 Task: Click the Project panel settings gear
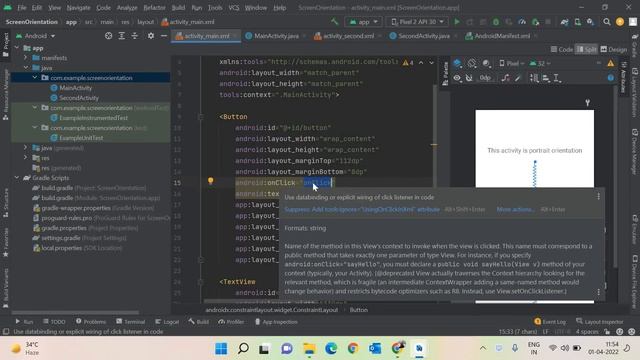pos(151,36)
